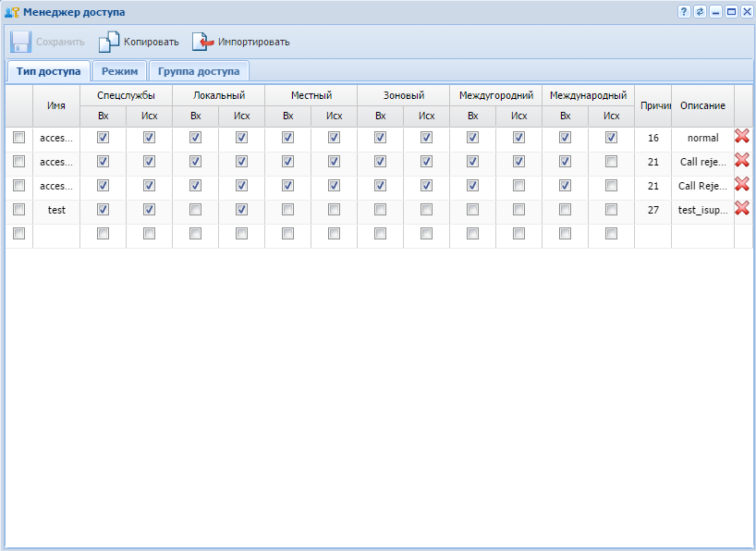756x551 pixels.
Task: Click the Access Manager title bar icon
Action: coord(12,12)
